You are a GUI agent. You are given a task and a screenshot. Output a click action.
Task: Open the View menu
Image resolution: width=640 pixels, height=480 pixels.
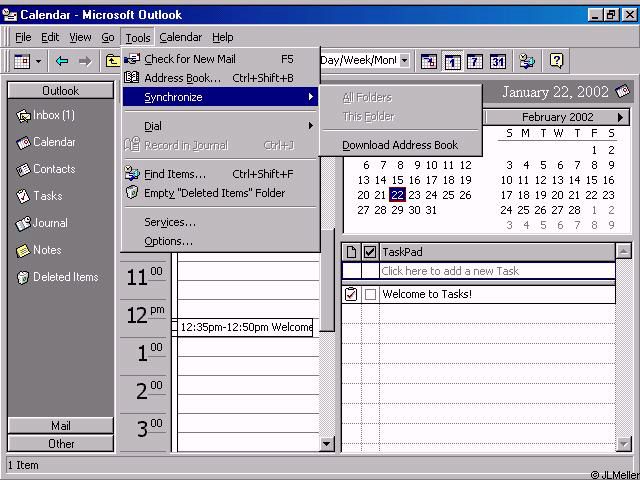click(80, 38)
